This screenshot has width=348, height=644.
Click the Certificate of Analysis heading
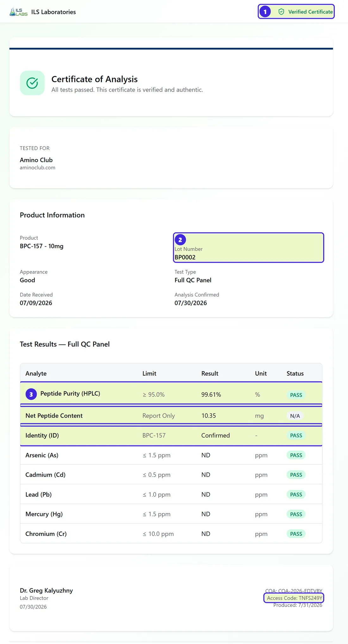(x=95, y=79)
